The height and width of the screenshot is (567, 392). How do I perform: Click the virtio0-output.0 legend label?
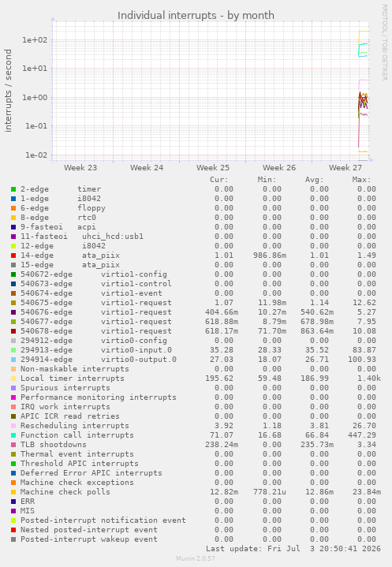[139, 360]
